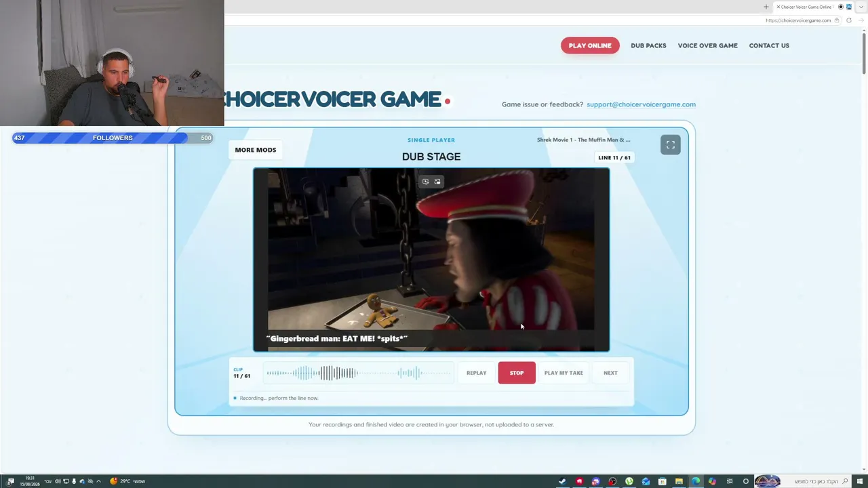Open Copilot from the taskbar
This screenshot has height=488, width=868.
click(712, 481)
